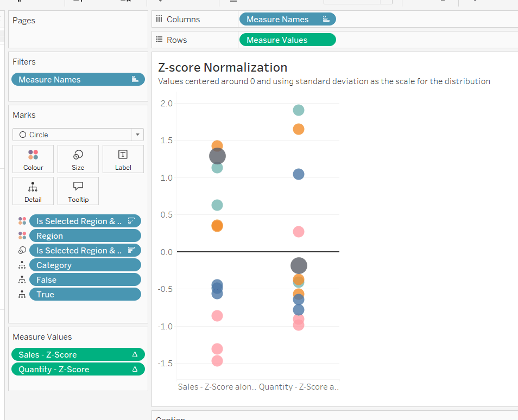Click sort icon on Columns Measure Names pill
The width and height of the screenshot is (518, 420).
click(x=326, y=20)
